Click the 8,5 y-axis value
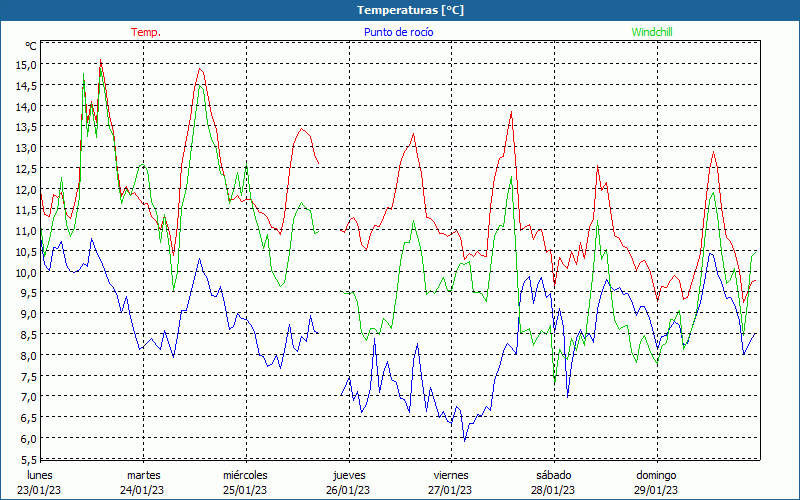Viewport: 800px width, 500px height. [x=28, y=335]
